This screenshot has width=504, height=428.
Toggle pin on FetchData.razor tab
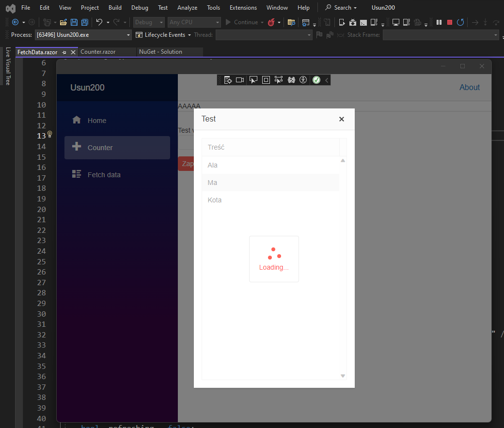click(64, 52)
